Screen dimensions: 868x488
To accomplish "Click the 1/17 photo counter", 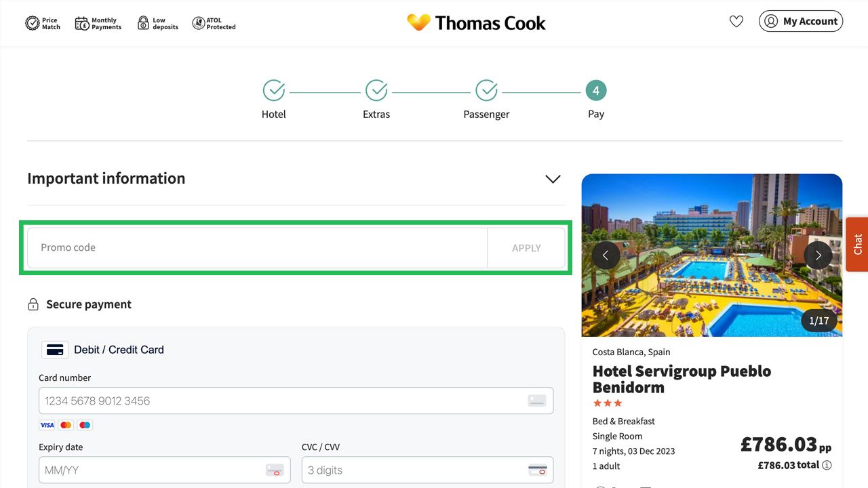I will 819,321.
